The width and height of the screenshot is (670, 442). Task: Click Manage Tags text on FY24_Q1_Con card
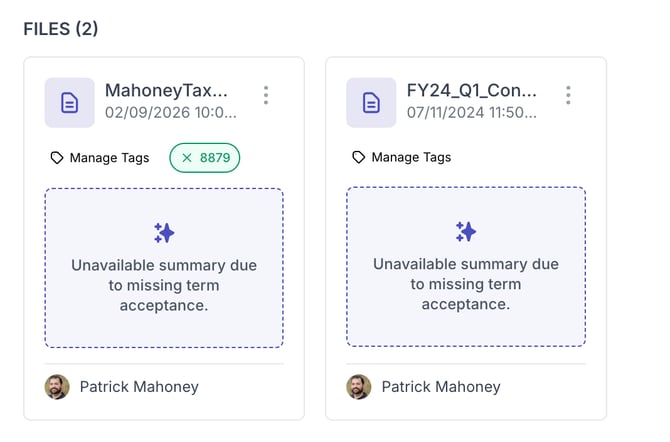[x=411, y=157]
